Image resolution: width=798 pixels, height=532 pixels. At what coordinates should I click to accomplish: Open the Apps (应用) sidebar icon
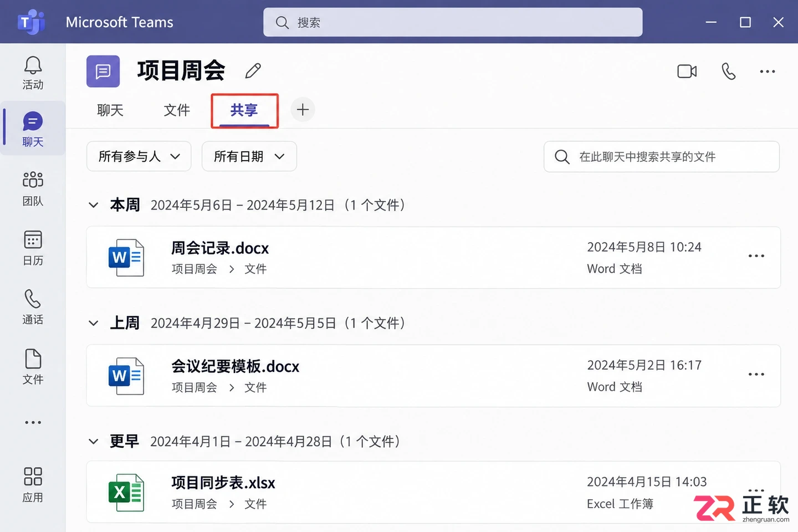33,485
